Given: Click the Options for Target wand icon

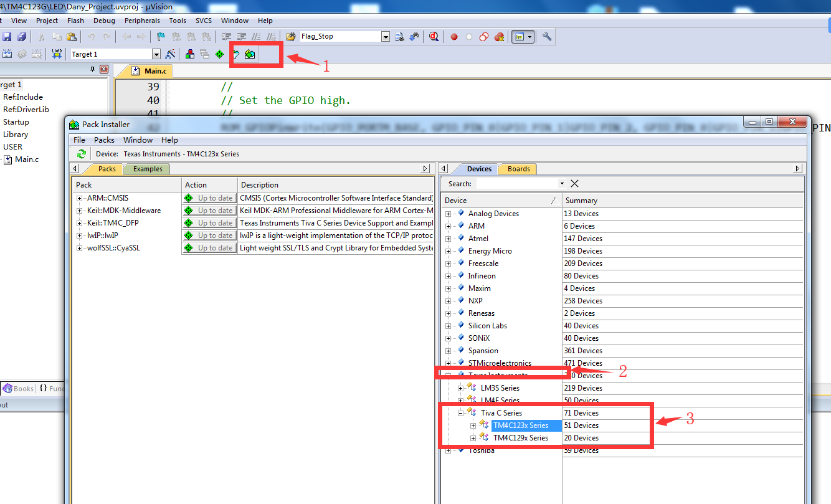Looking at the screenshot, I should point(170,54).
